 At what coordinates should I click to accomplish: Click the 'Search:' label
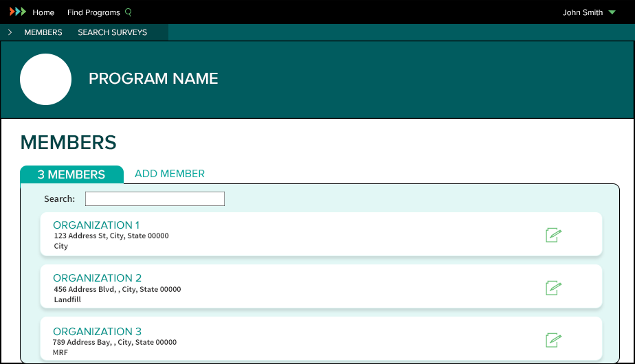click(x=60, y=198)
